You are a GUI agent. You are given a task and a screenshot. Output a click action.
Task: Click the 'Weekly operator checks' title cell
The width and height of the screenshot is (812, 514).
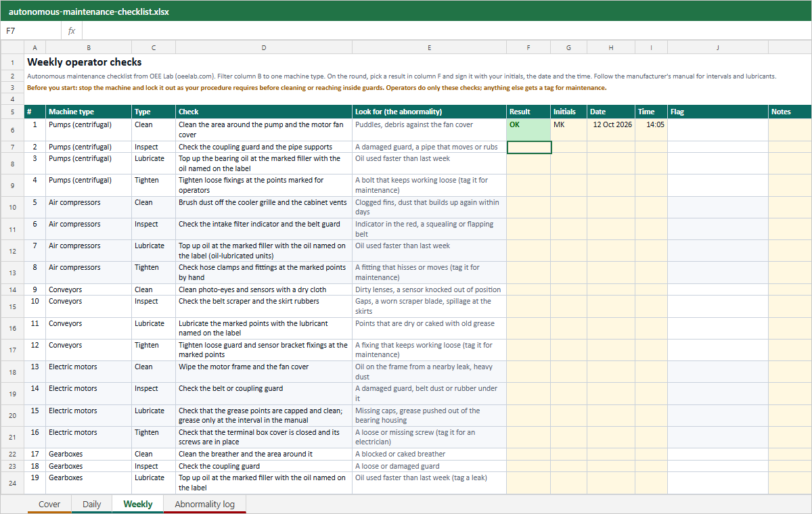[x=85, y=62]
